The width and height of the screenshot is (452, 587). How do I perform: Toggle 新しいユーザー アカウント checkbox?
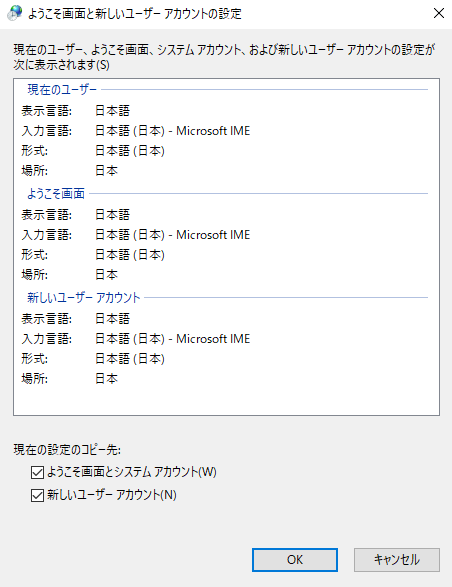coord(37,495)
